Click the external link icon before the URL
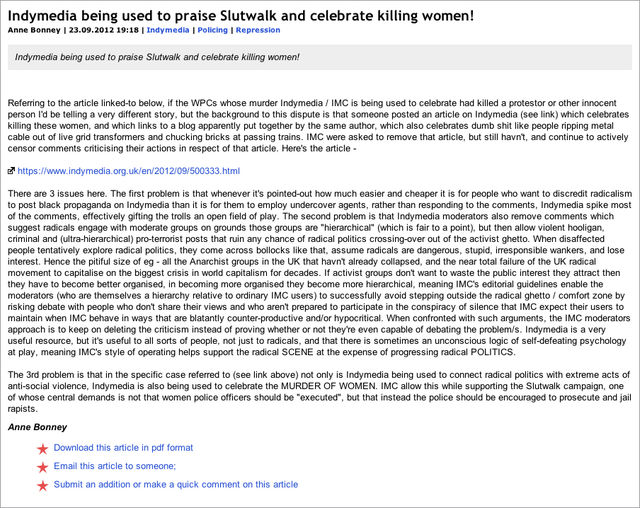The image size is (640, 508). [x=11, y=172]
